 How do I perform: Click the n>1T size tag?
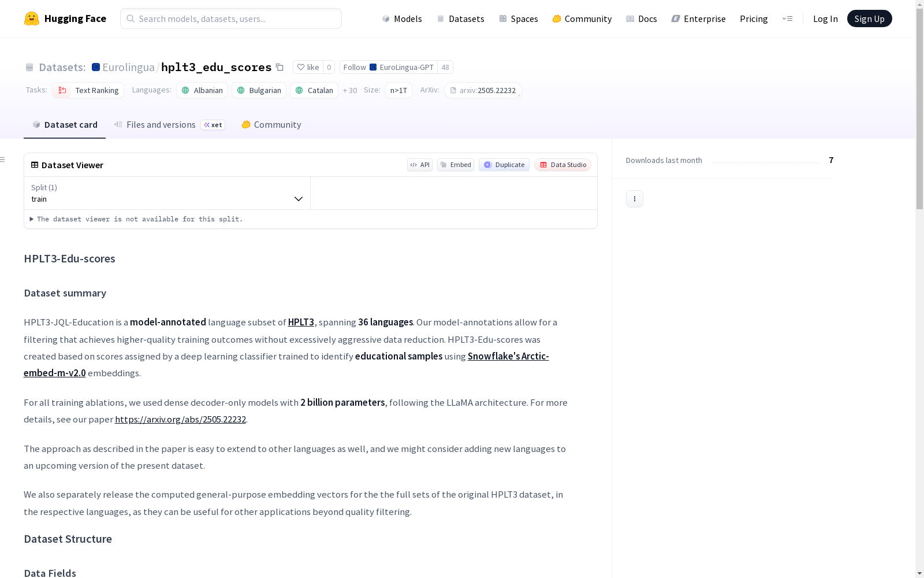[398, 90]
